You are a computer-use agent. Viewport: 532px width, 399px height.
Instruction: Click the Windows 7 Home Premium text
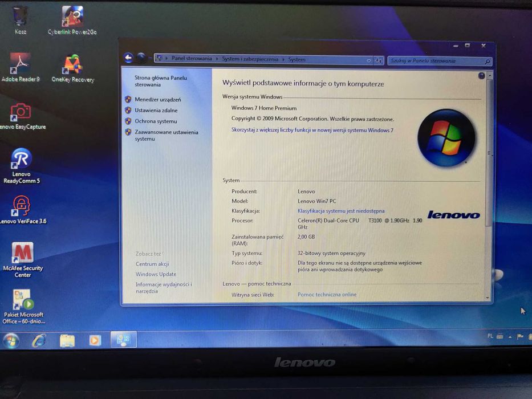coord(264,108)
